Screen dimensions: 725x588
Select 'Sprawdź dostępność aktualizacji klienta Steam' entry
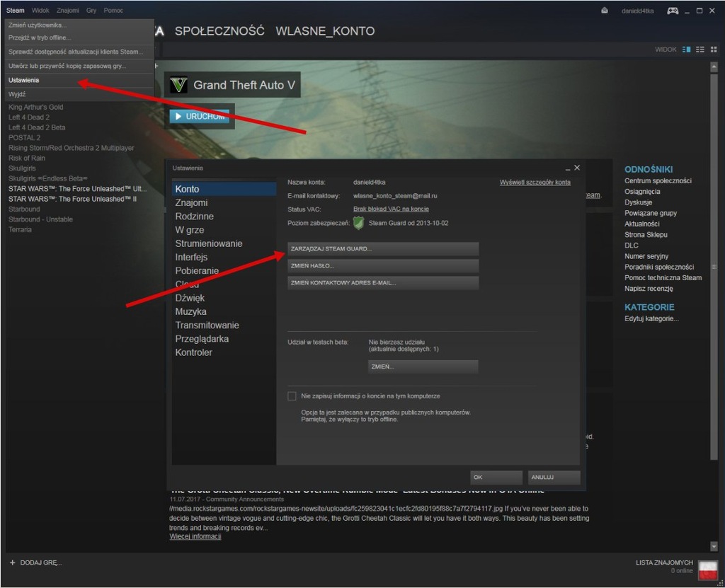tap(79, 52)
